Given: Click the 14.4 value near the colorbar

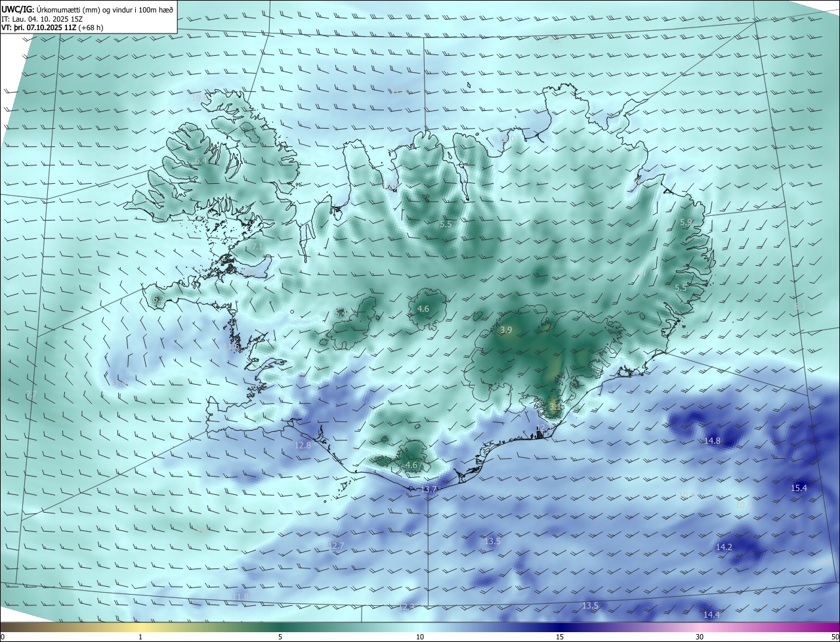Looking at the screenshot, I should [711, 614].
